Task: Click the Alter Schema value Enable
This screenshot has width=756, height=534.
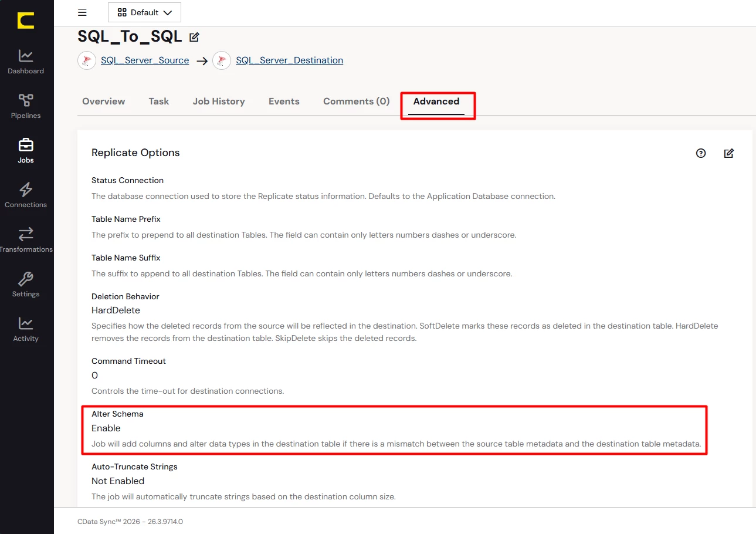Action: [x=106, y=428]
